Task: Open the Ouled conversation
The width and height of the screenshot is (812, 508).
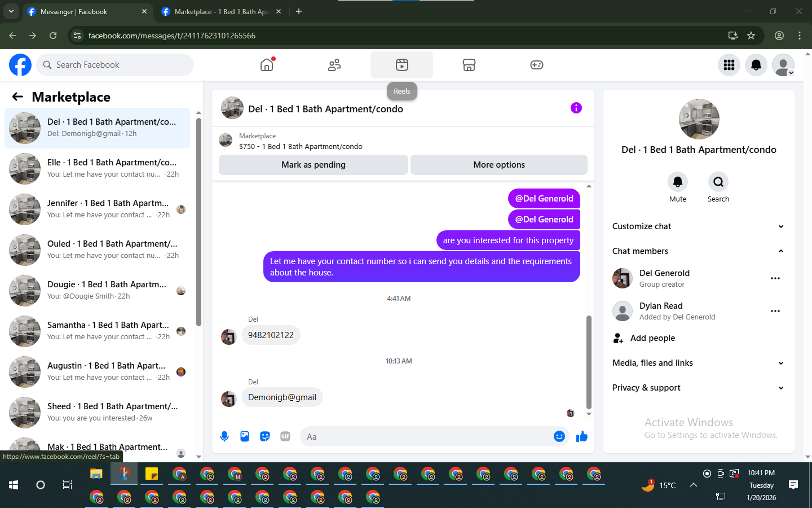Action: [x=97, y=250]
